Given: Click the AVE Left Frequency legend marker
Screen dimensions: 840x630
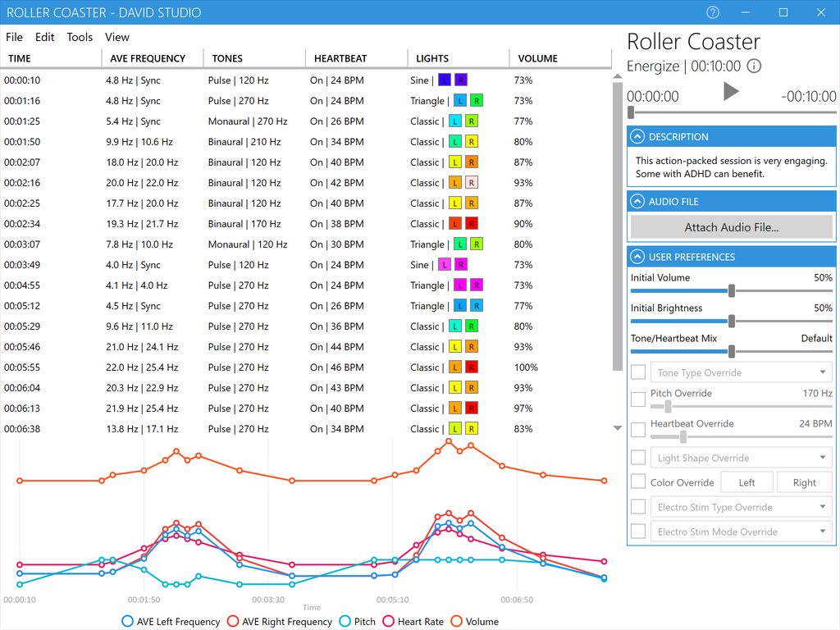Looking at the screenshot, I should tap(127, 622).
